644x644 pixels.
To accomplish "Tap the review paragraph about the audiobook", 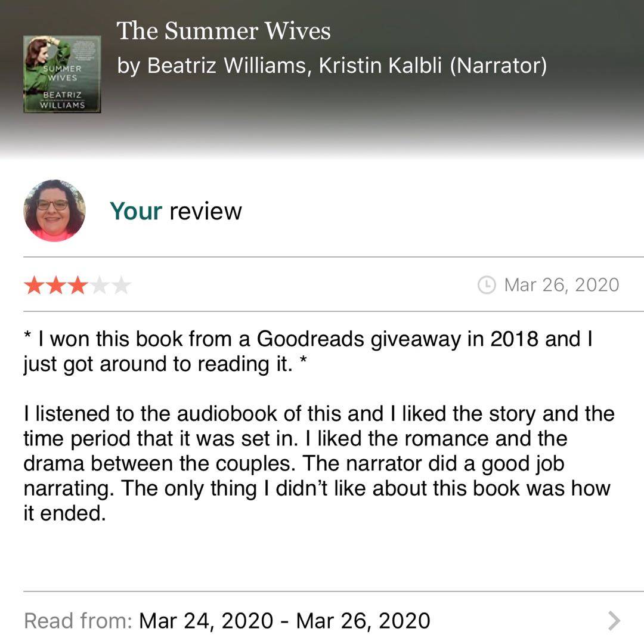I will 319,463.
